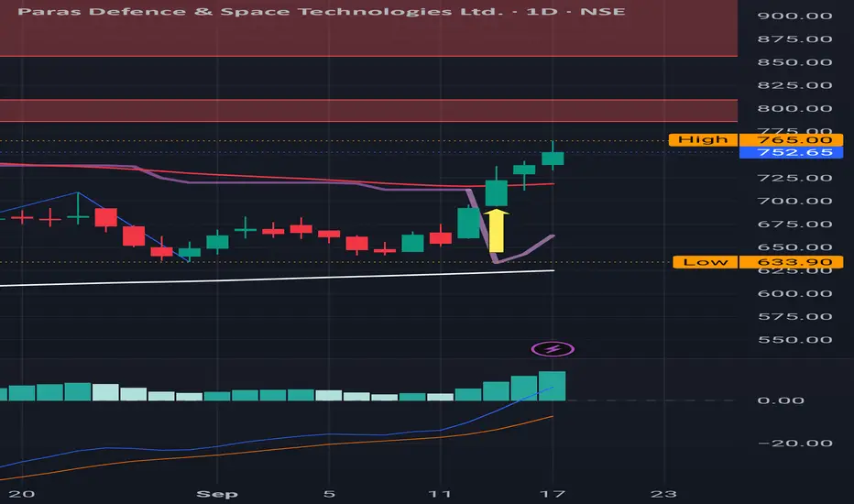Select the upper red resistance zone rectangle
854x504 pixels.
click(x=368, y=28)
